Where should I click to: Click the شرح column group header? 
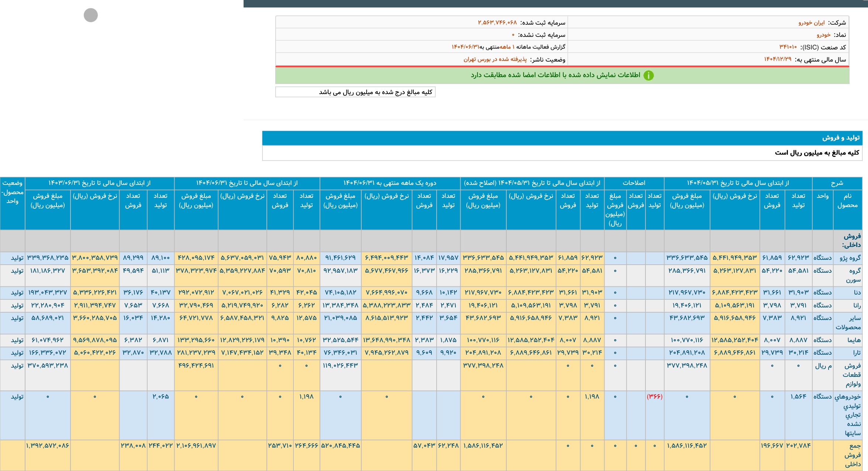point(837,183)
